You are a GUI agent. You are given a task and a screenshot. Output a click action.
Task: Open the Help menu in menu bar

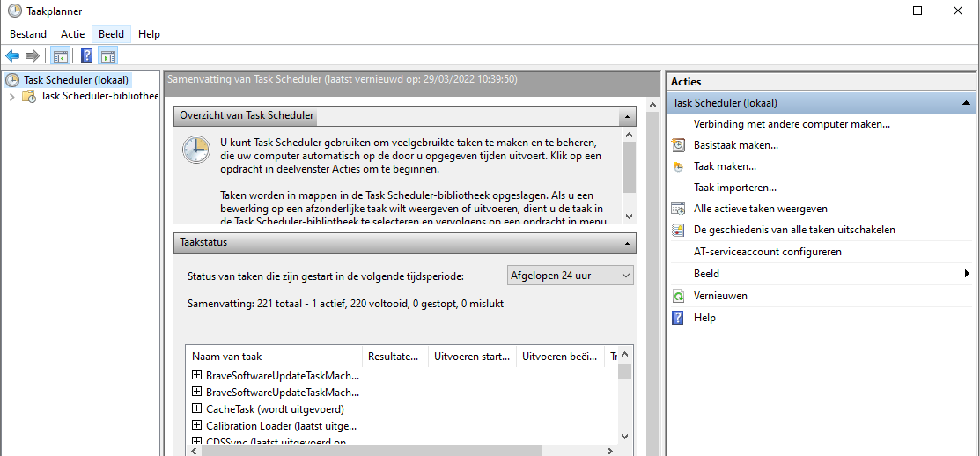click(149, 34)
